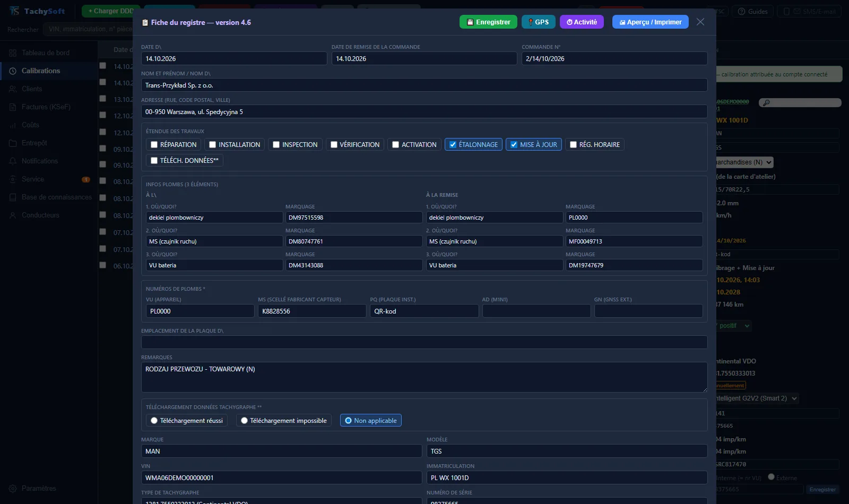The image size is (849, 504).
Task: Check the ACTIVATION option
Action: pyautogui.click(x=395, y=145)
